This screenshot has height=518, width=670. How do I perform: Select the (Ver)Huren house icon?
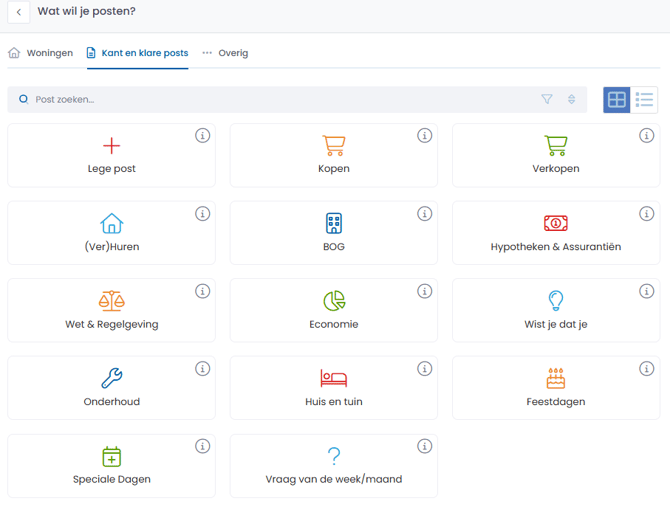(112, 223)
